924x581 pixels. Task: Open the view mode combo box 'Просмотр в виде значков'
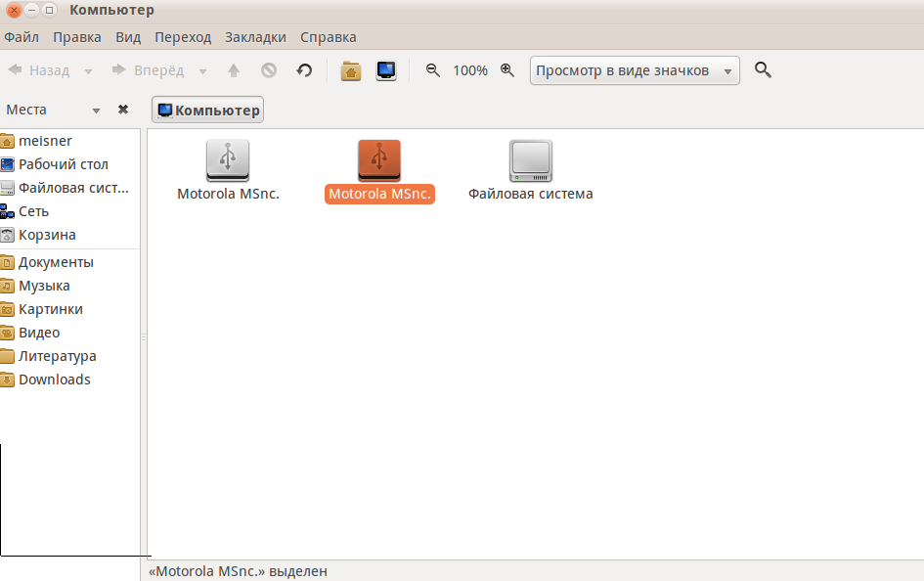(635, 70)
